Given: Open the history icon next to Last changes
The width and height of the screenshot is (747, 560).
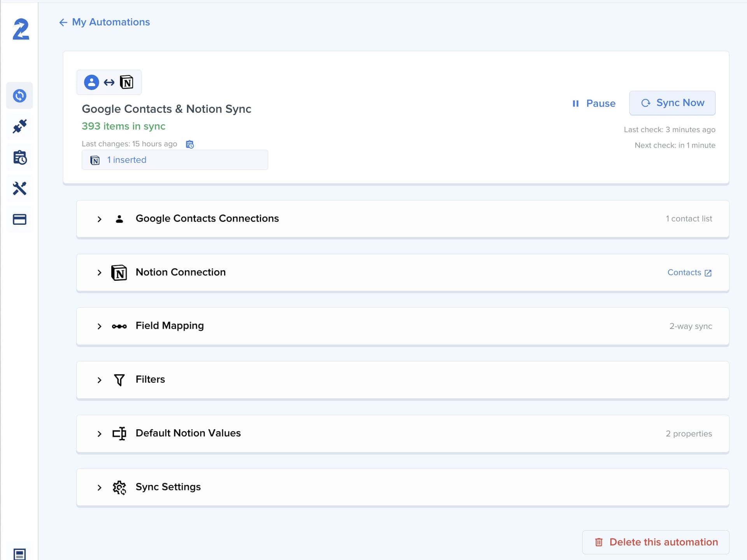Looking at the screenshot, I should tap(190, 144).
